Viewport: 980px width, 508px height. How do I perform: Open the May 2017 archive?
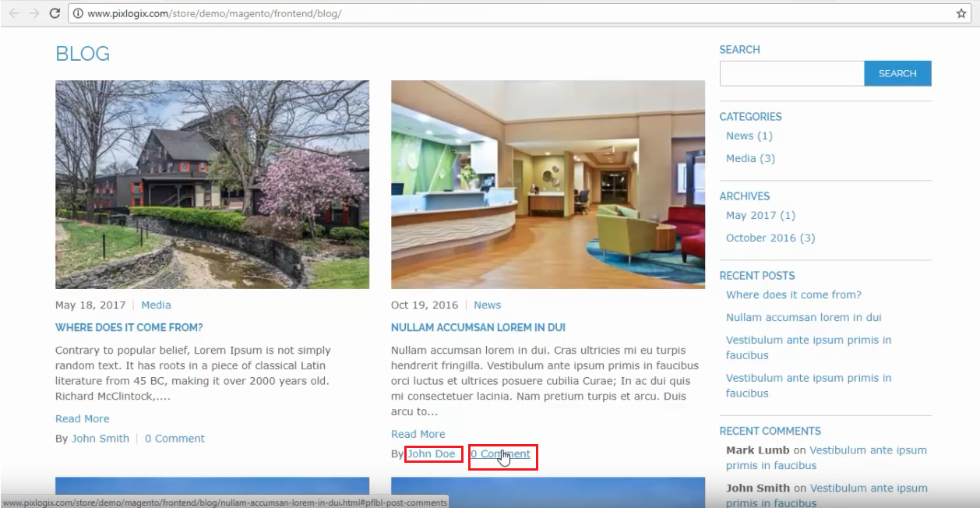click(x=760, y=215)
